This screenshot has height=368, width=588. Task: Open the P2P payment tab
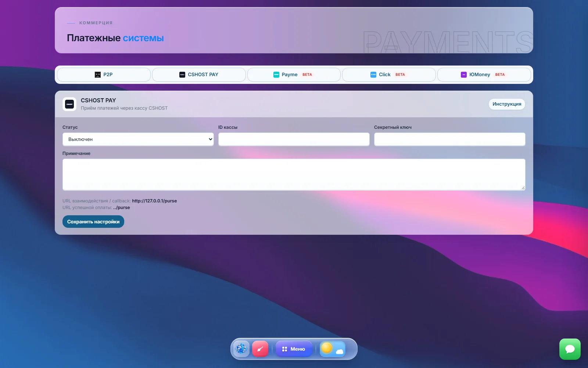click(x=104, y=75)
